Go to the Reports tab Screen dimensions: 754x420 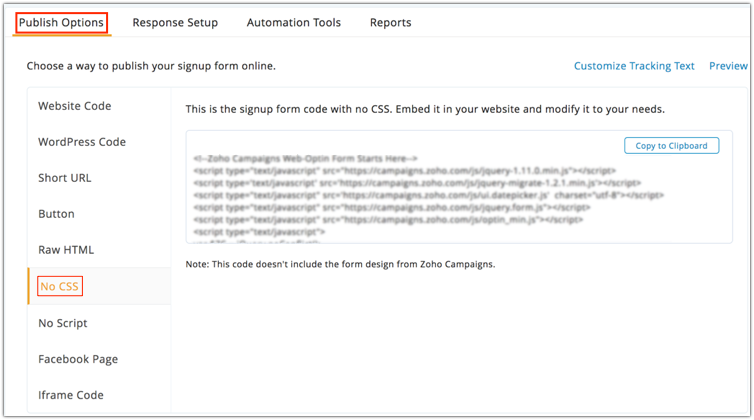[x=390, y=23]
